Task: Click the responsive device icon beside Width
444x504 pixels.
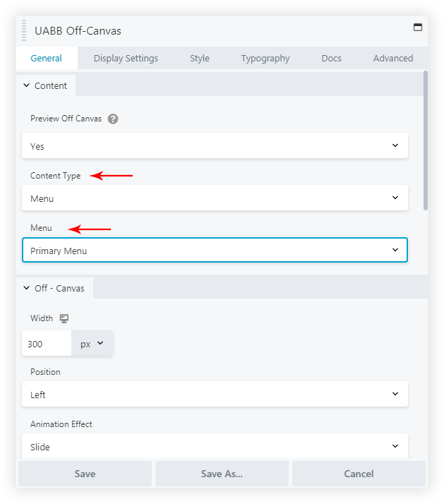Action: pyautogui.click(x=64, y=318)
